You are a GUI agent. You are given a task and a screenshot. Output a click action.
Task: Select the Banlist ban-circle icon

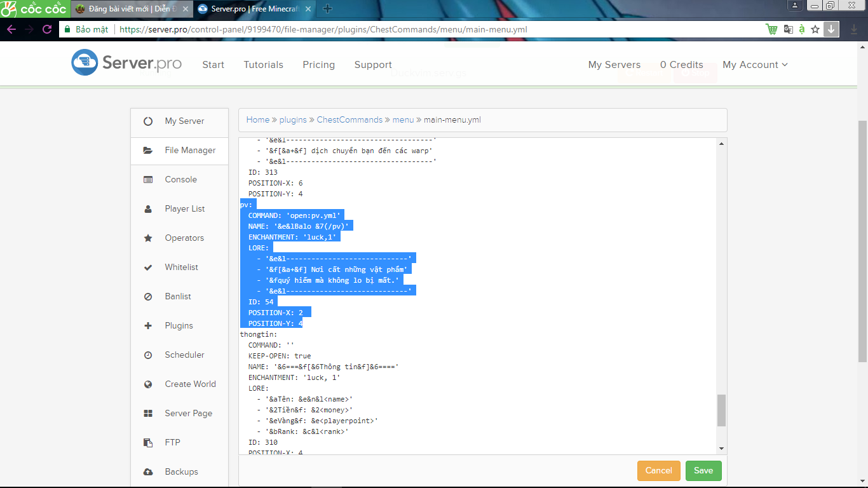[x=148, y=297]
